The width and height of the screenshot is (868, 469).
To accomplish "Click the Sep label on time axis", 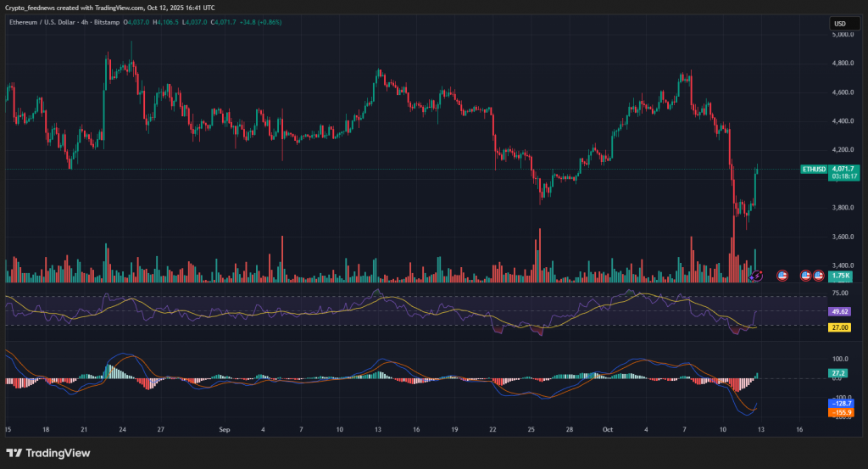I will coord(224,429).
